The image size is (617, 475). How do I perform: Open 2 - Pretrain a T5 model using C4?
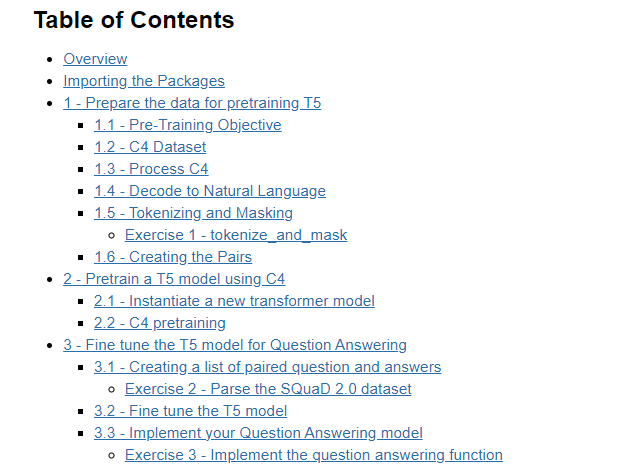coord(174,279)
